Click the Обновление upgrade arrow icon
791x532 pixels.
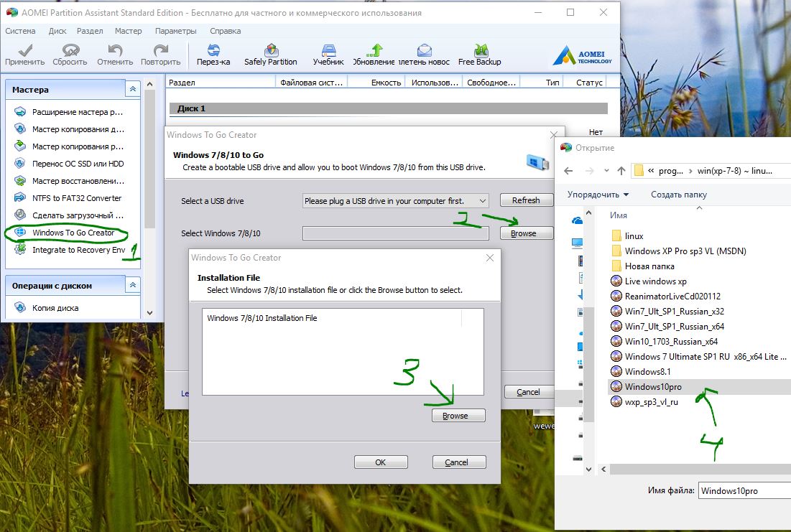pyautogui.click(x=374, y=50)
